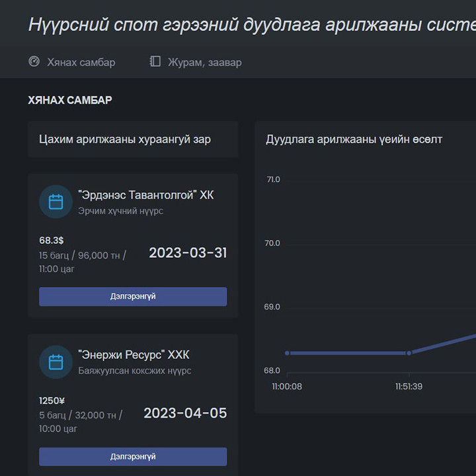Click the ХЯНАХ САМБАР page heading
The height and width of the screenshot is (476, 476).
coord(70,100)
